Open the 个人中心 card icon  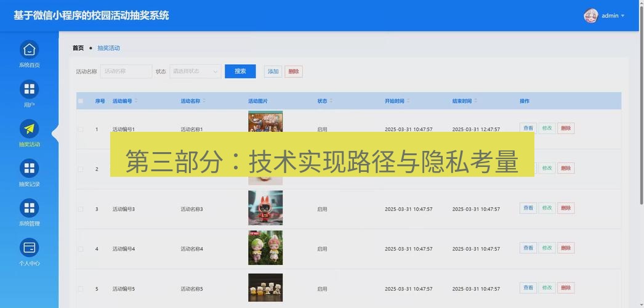(29, 248)
